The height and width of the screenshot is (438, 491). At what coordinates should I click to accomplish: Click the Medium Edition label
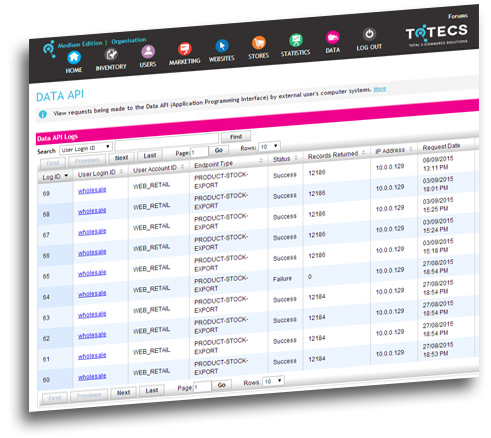click(x=80, y=44)
